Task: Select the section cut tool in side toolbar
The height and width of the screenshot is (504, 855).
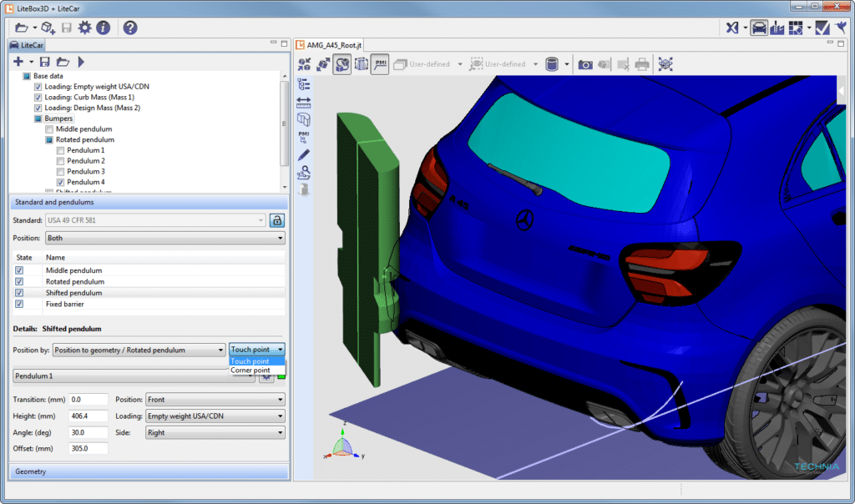Action: [x=304, y=119]
